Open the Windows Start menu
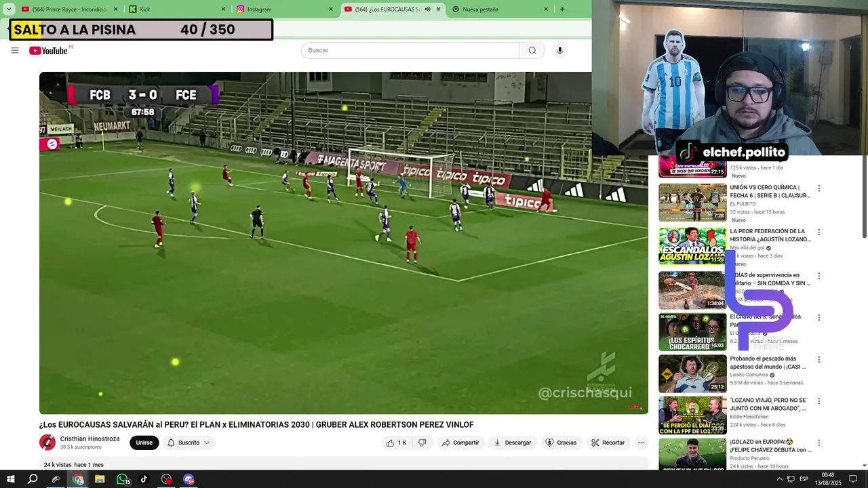 tap(10, 479)
